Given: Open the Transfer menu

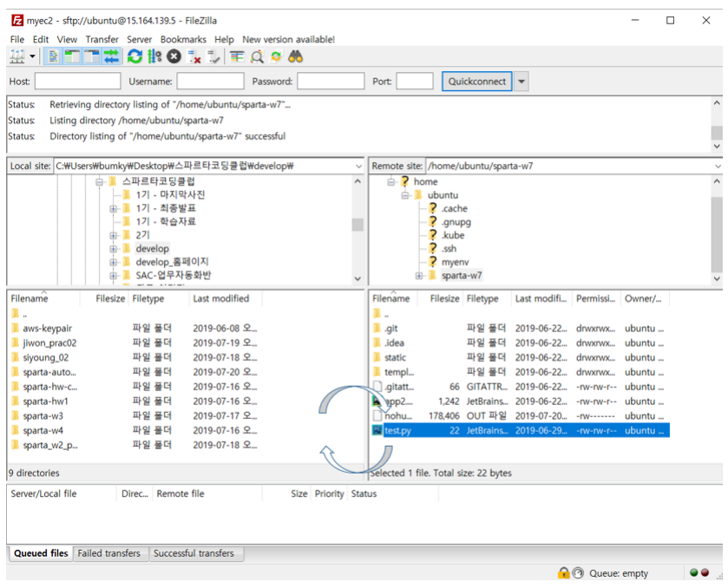Looking at the screenshot, I should (x=102, y=39).
